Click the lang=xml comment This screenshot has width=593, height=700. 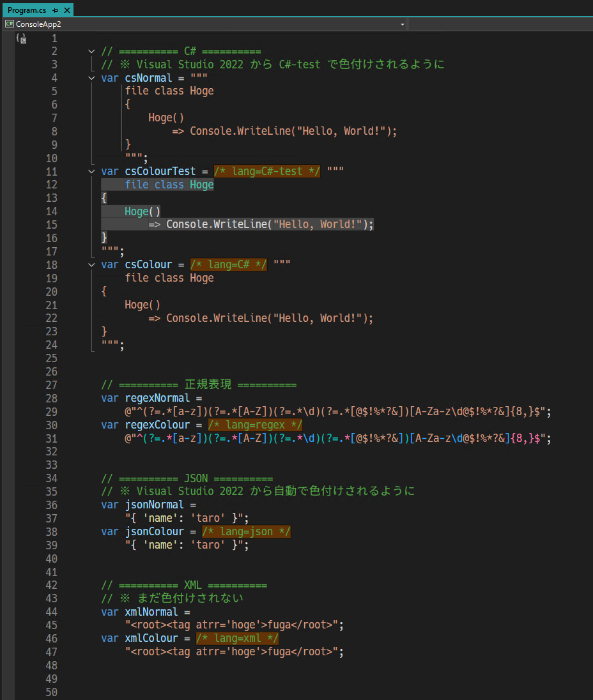click(238, 639)
